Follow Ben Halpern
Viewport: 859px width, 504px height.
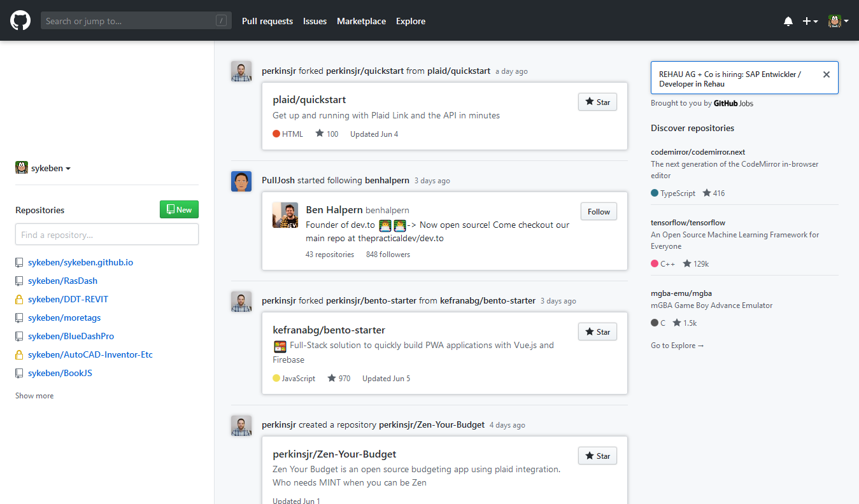599,212
